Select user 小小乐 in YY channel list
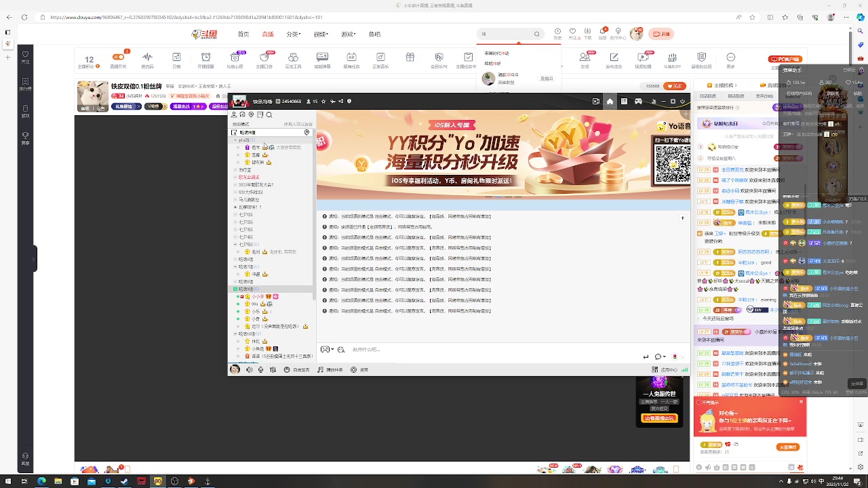 (x=258, y=297)
